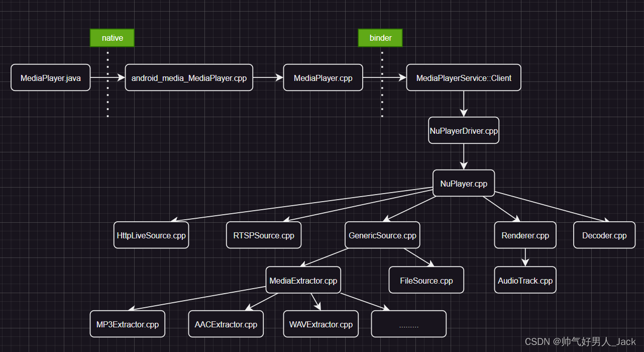This screenshot has width=644, height=352.
Task: Select the NuPlayer.cpp node
Action: pyautogui.click(x=464, y=183)
